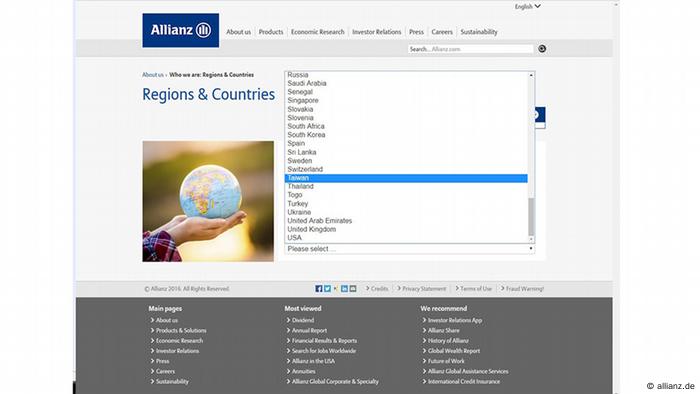This screenshot has width=700, height=394.
Task: Select South Korea in the country list
Action: click(x=406, y=135)
